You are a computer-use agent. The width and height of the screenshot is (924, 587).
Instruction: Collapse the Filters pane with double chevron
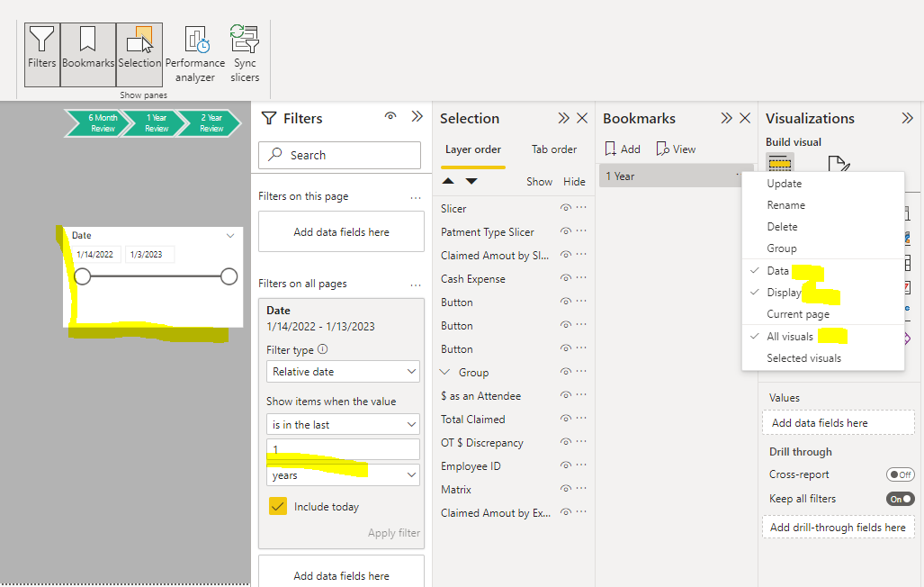pos(417,116)
